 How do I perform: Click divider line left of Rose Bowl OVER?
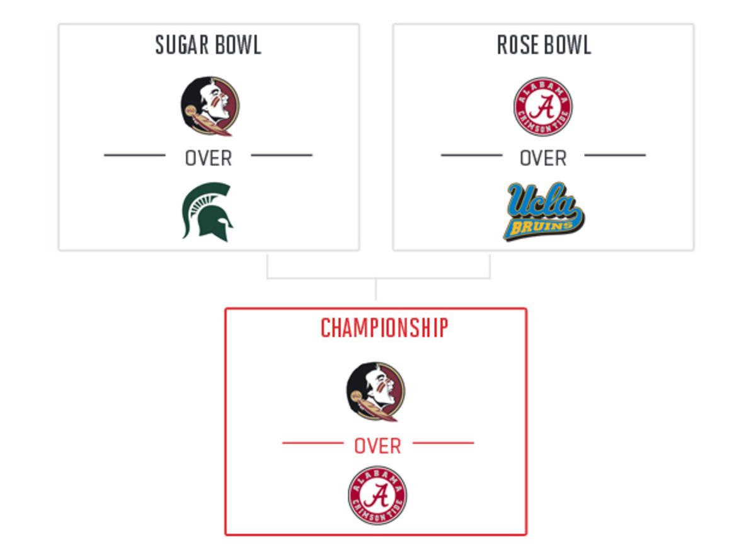click(471, 155)
